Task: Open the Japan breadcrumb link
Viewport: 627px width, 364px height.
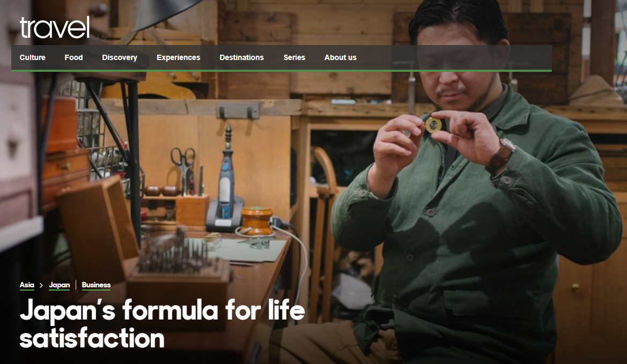Action: 59,285
